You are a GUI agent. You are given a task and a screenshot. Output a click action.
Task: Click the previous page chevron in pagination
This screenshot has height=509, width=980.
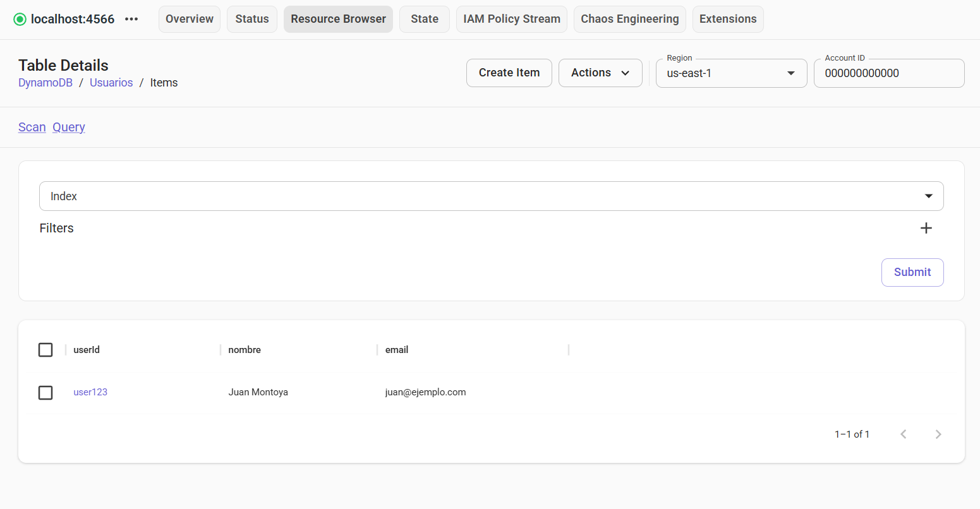pyautogui.click(x=903, y=434)
